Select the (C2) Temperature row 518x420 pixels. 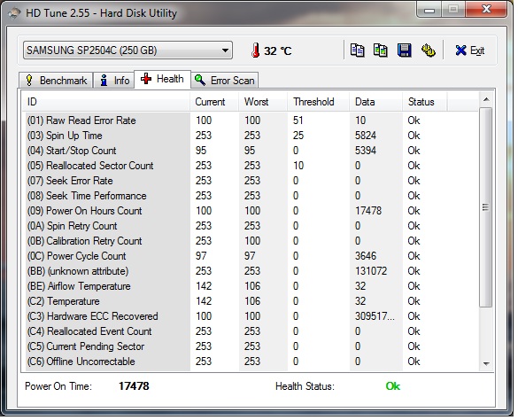tap(251, 301)
